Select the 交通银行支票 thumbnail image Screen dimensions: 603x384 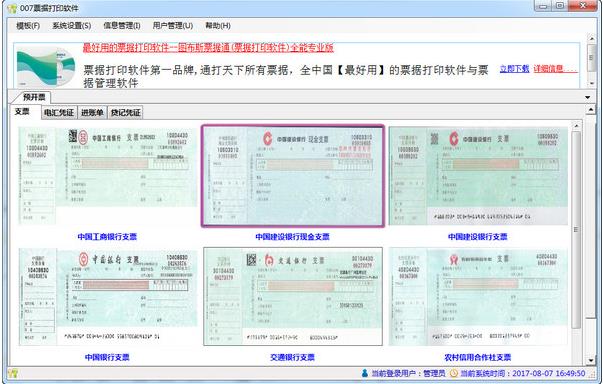pos(293,297)
